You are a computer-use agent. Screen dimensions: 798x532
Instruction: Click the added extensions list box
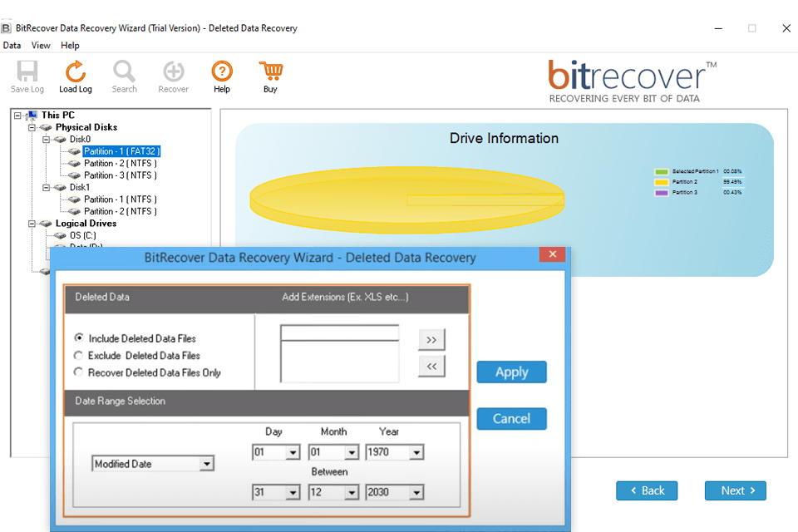click(x=339, y=362)
